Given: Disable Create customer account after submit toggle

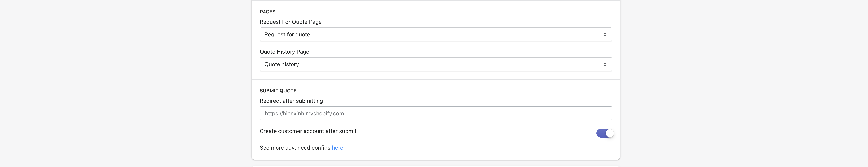Looking at the screenshot, I should (605, 133).
